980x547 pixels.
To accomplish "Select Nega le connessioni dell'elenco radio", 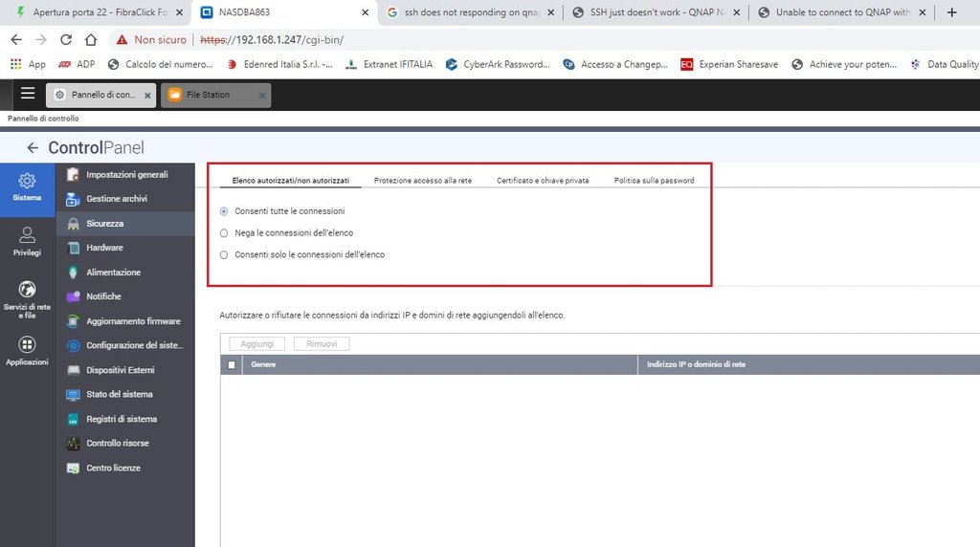I will click(x=224, y=233).
